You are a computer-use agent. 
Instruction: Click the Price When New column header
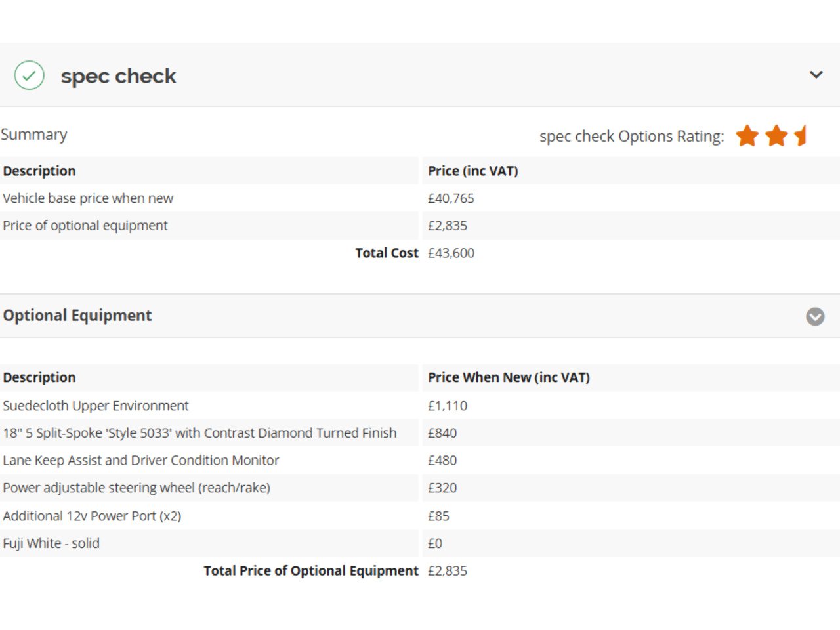click(x=509, y=378)
